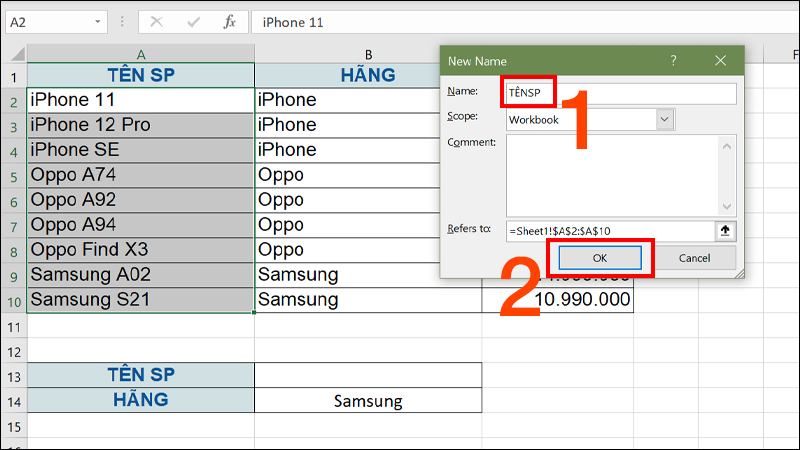Click the Insert Function fx icon

click(x=229, y=21)
